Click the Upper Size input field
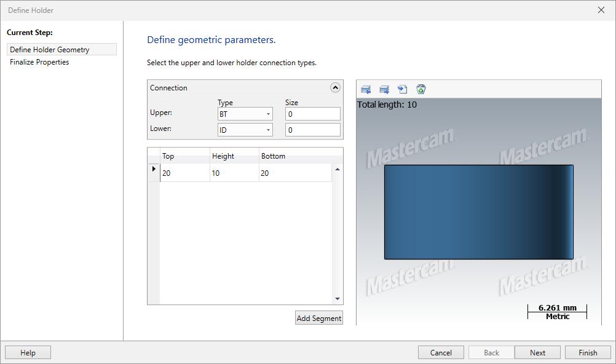The height and width of the screenshot is (364, 616). tap(313, 114)
